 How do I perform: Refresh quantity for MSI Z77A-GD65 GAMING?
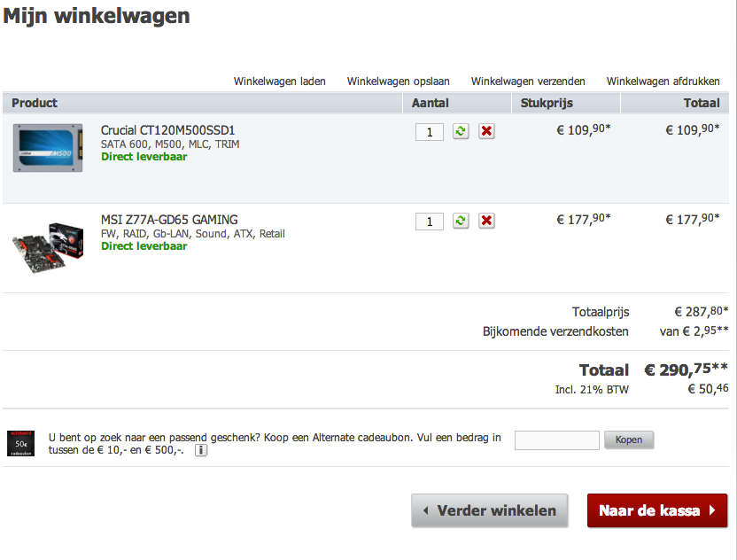461,221
